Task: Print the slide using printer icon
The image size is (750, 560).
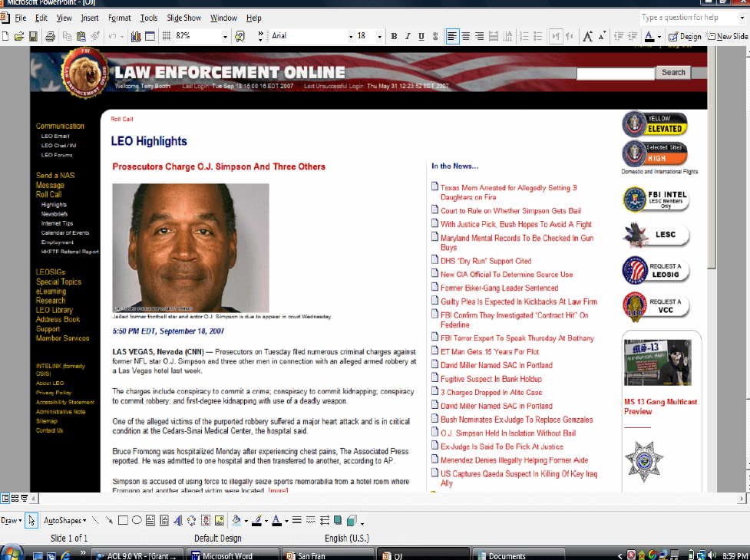Action: [x=50, y=36]
